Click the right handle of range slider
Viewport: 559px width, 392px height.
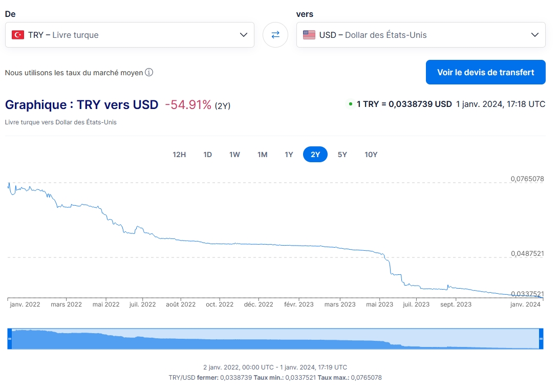click(x=541, y=339)
